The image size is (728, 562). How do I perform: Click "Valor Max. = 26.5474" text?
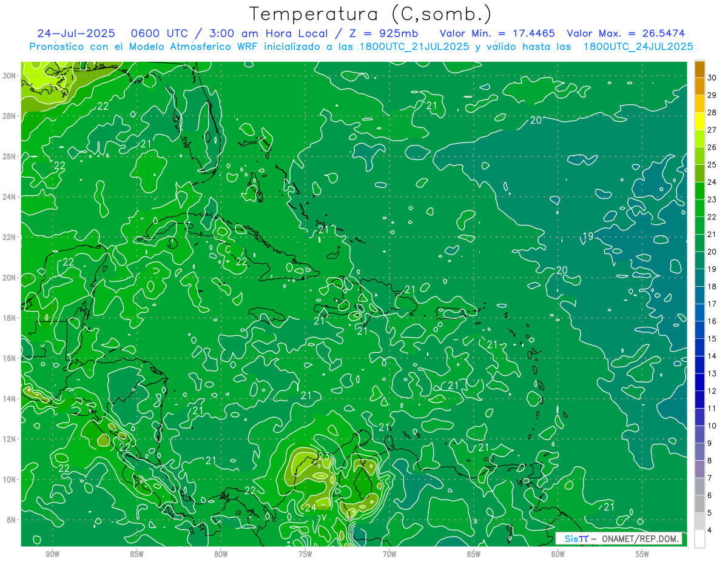[625, 33]
